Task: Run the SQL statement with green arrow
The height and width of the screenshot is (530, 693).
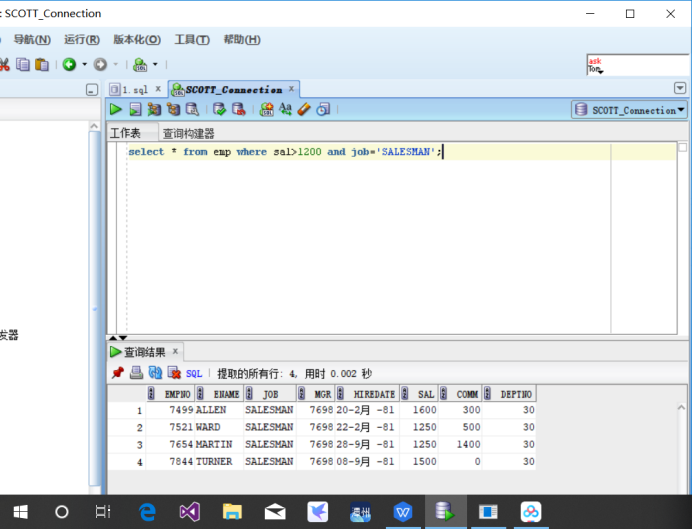Action: pyautogui.click(x=116, y=109)
